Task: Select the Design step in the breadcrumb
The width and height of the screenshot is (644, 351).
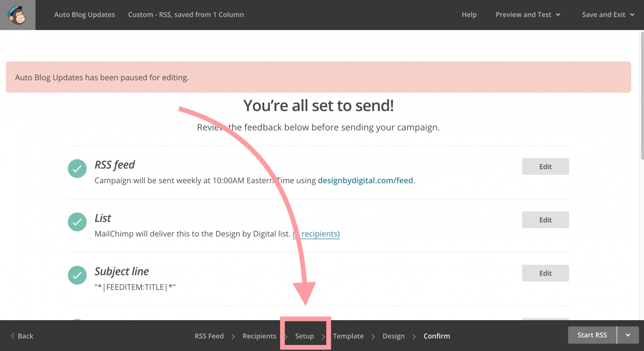Action: 393,336
